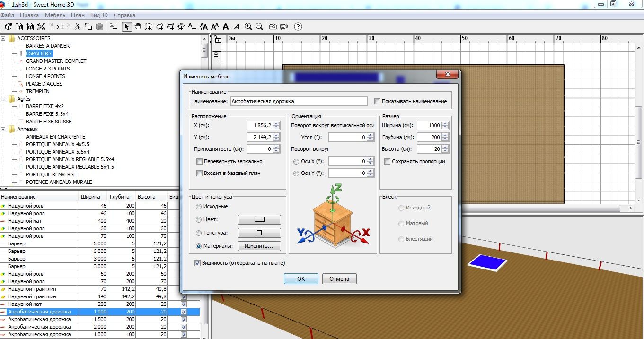Collapse the Anneaux folder in catalog
The height and width of the screenshot is (339, 644).
(x=4, y=129)
